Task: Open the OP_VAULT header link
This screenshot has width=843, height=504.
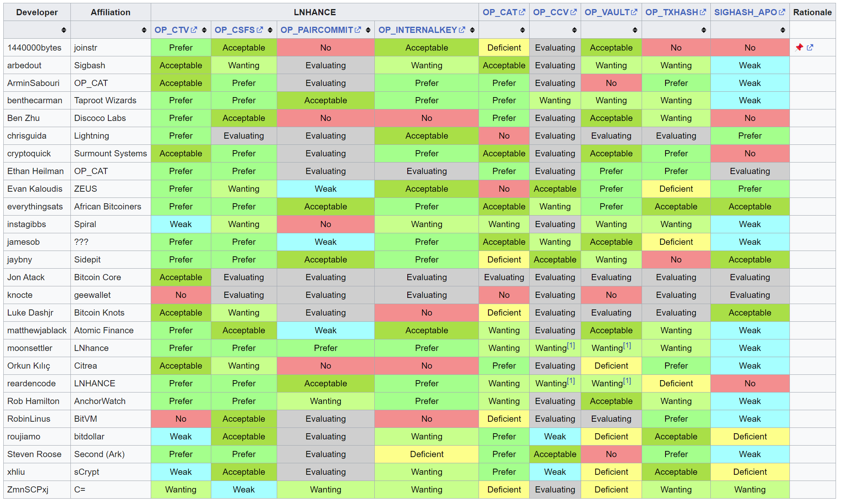Action: click(607, 12)
